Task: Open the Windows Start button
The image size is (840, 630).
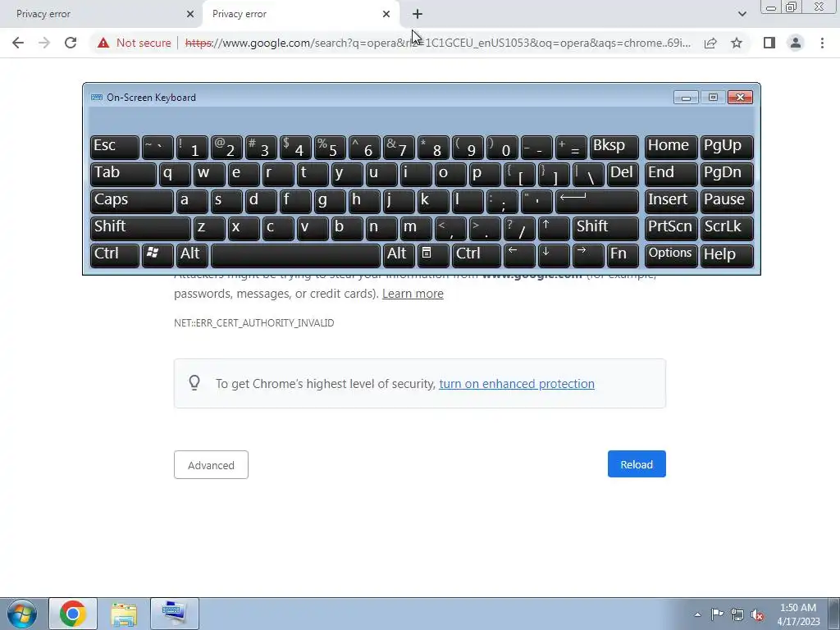Action: (x=22, y=614)
